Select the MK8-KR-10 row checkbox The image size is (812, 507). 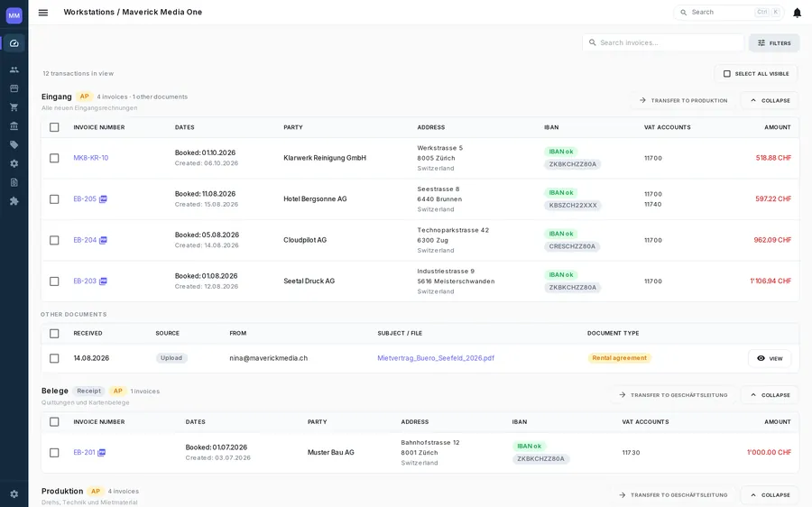[x=54, y=158]
